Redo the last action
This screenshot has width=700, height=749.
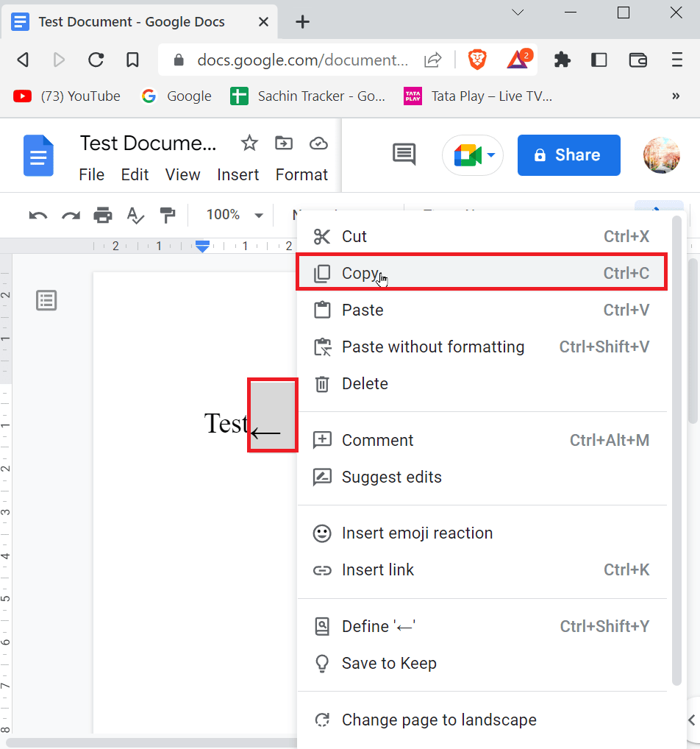click(x=70, y=215)
